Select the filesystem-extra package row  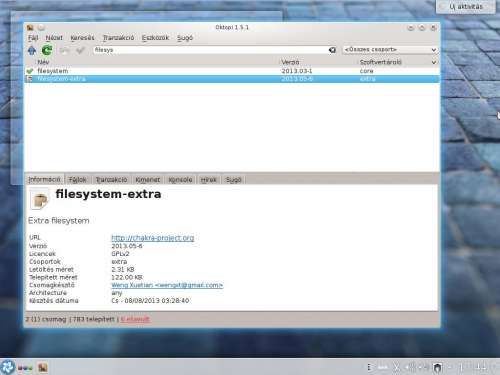232,79
